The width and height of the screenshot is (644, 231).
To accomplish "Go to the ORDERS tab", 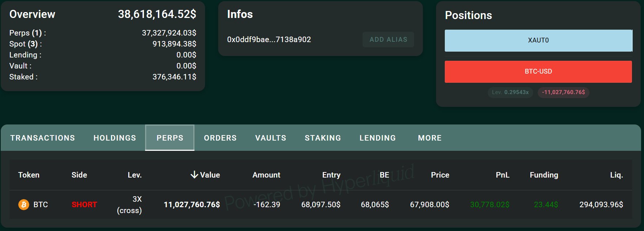I will (220, 138).
